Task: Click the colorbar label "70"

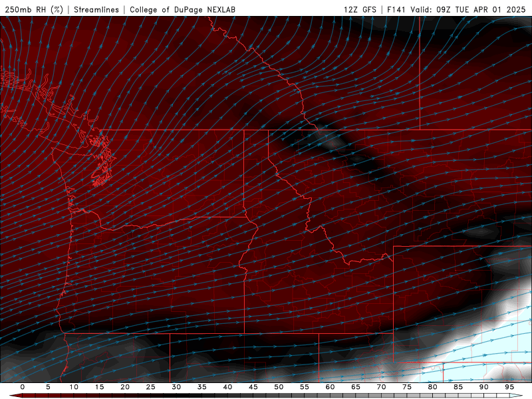Action: point(381,387)
